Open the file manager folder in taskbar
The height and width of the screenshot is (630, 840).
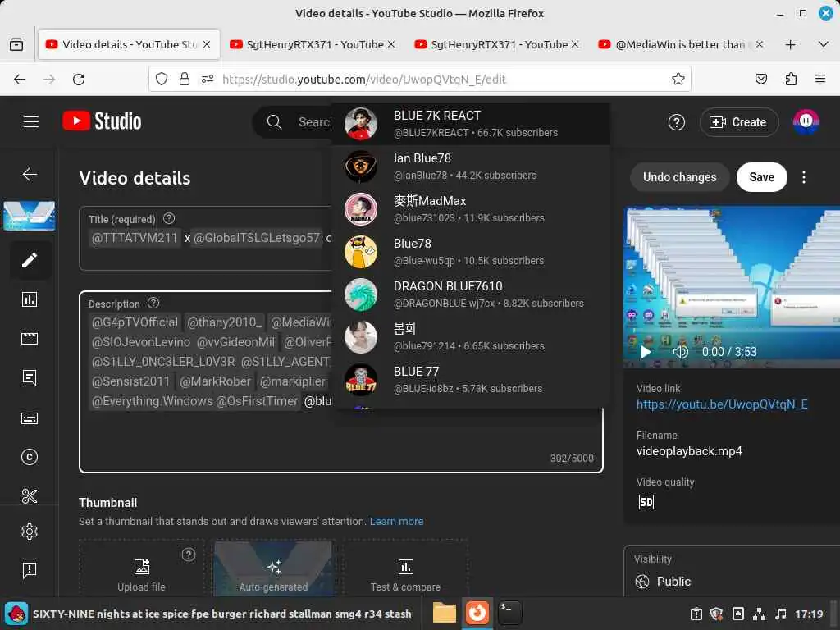pyautogui.click(x=444, y=613)
